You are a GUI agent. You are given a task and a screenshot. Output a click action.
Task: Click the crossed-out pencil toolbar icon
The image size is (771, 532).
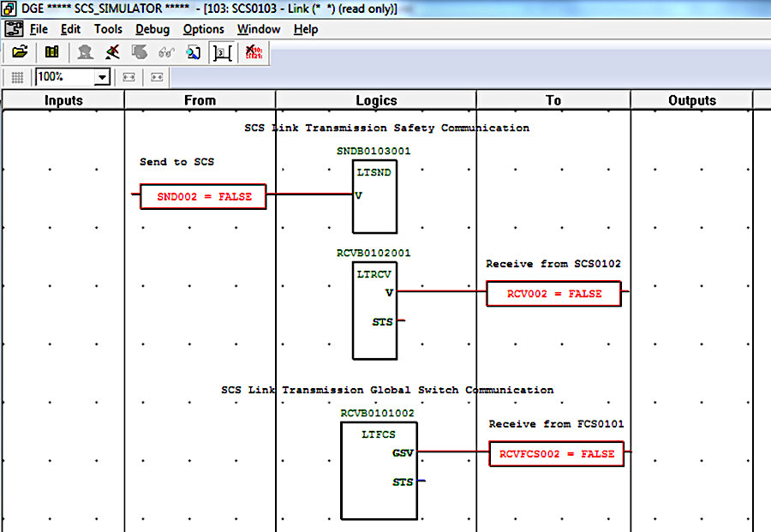click(x=112, y=51)
